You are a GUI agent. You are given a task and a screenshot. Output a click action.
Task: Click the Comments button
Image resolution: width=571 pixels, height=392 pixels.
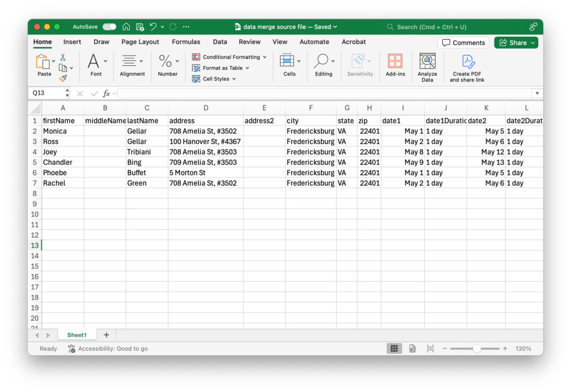coord(463,42)
